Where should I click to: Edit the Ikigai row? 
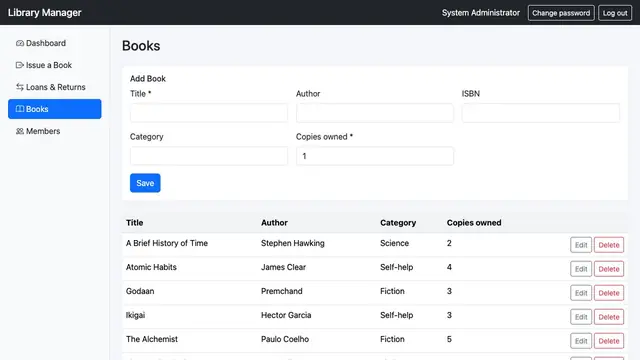pos(581,317)
